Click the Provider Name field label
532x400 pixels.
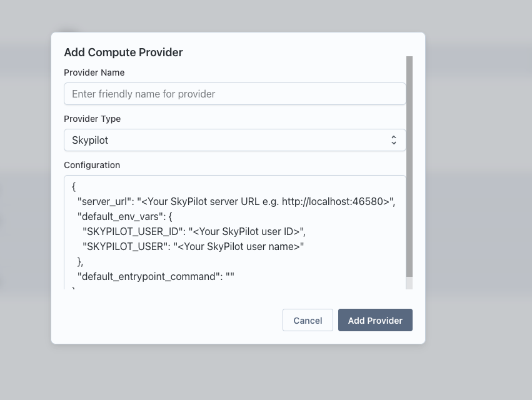pos(94,72)
